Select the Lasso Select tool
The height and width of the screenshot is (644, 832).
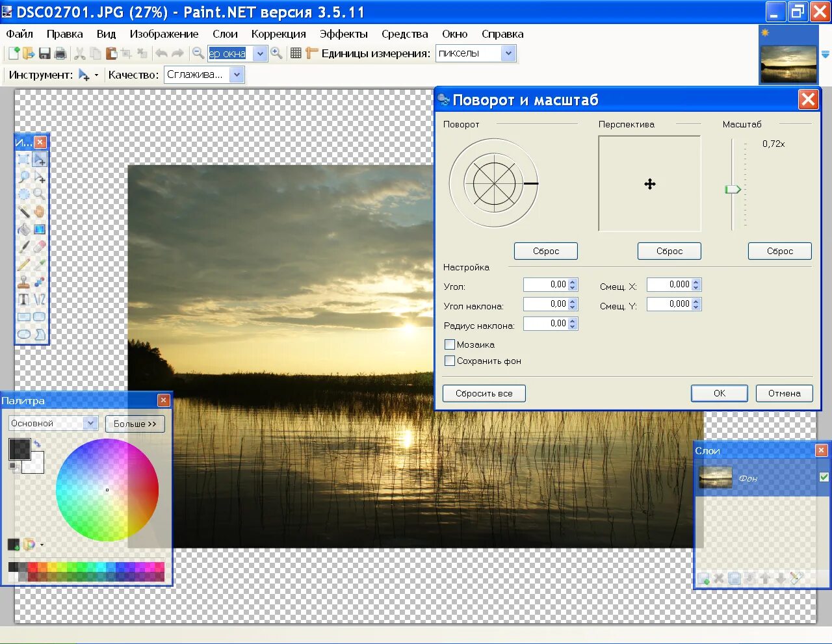point(24,177)
